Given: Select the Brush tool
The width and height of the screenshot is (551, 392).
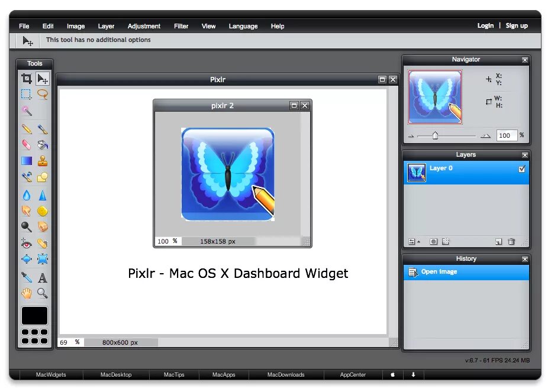Looking at the screenshot, I should coord(43,129).
